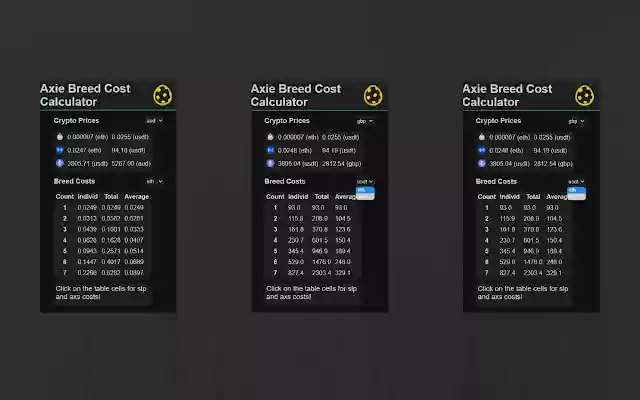Click the 189.4 Average cell in the right panel
This screenshot has width=640, height=400.
pos(554,251)
